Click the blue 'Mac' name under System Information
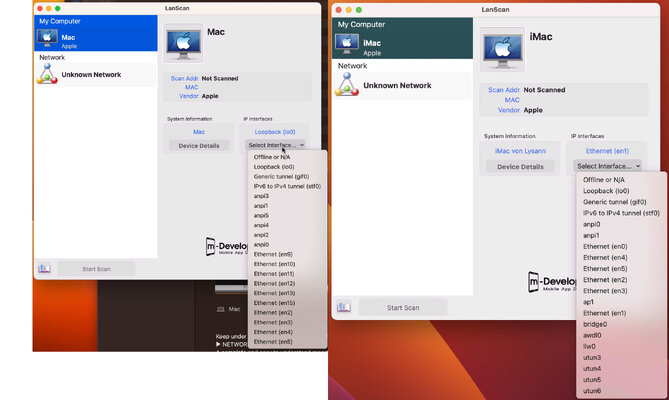Viewport: 669px width, 400px height. coord(199,132)
